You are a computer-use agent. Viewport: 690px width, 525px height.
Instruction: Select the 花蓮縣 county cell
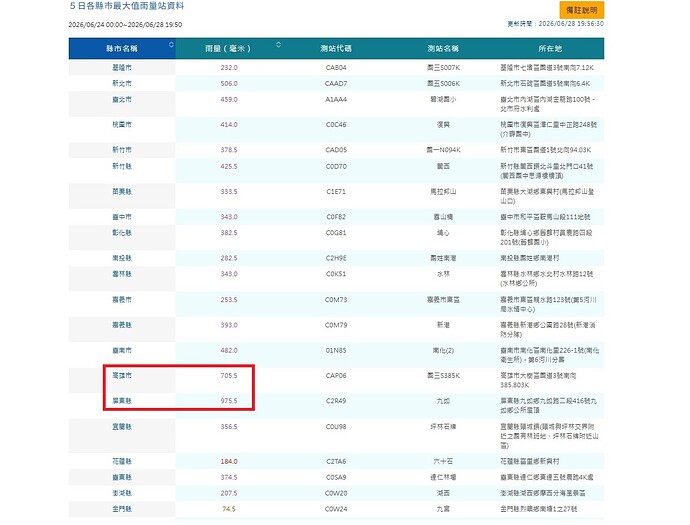(122, 461)
